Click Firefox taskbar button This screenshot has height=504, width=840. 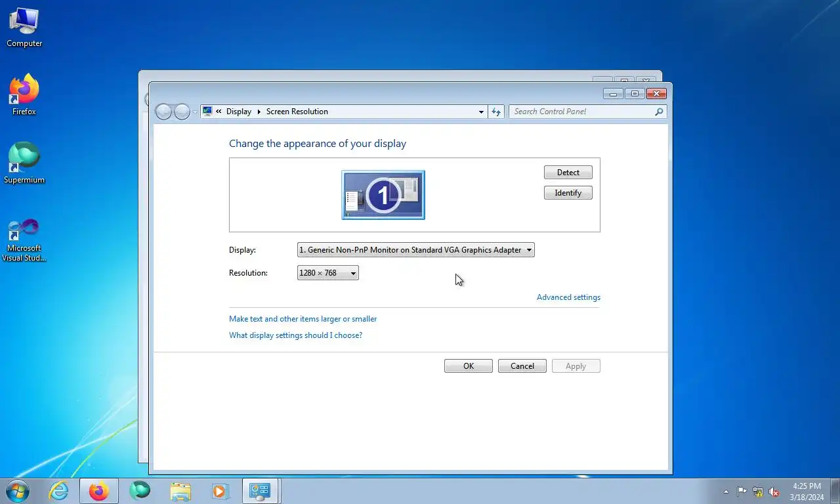pyautogui.click(x=99, y=491)
